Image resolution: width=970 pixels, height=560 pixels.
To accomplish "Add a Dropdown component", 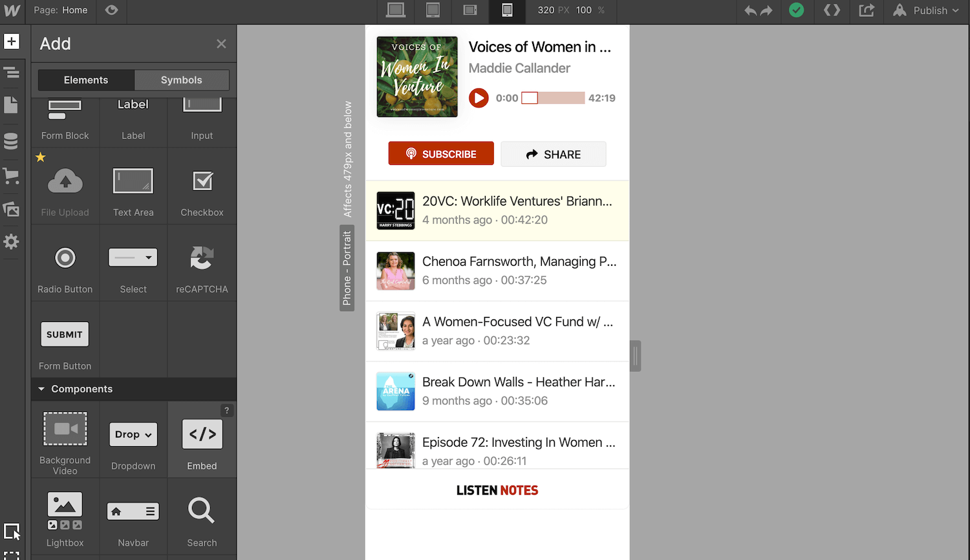I will tap(133, 440).
